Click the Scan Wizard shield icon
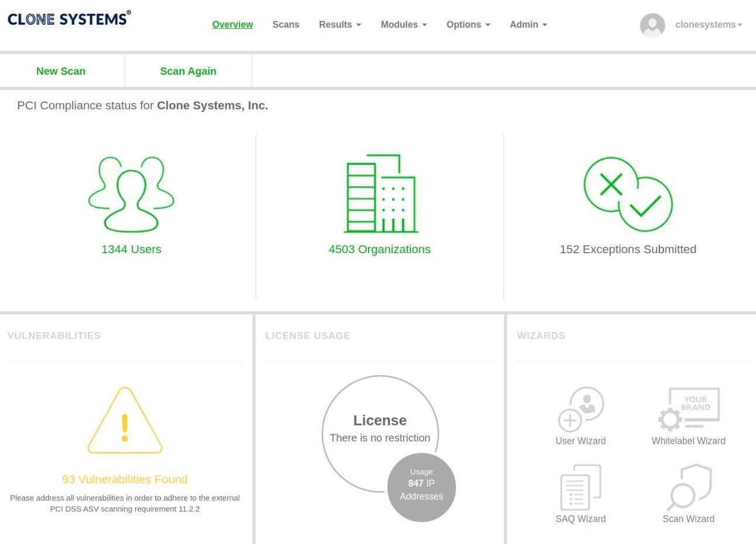Viewport: 756px width, 544px height. [689, 487]
